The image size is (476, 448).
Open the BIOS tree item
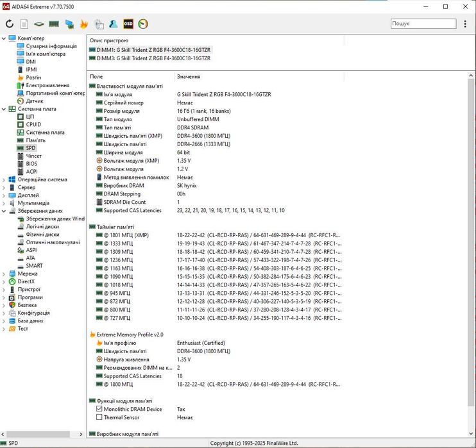tap(31, 164)
